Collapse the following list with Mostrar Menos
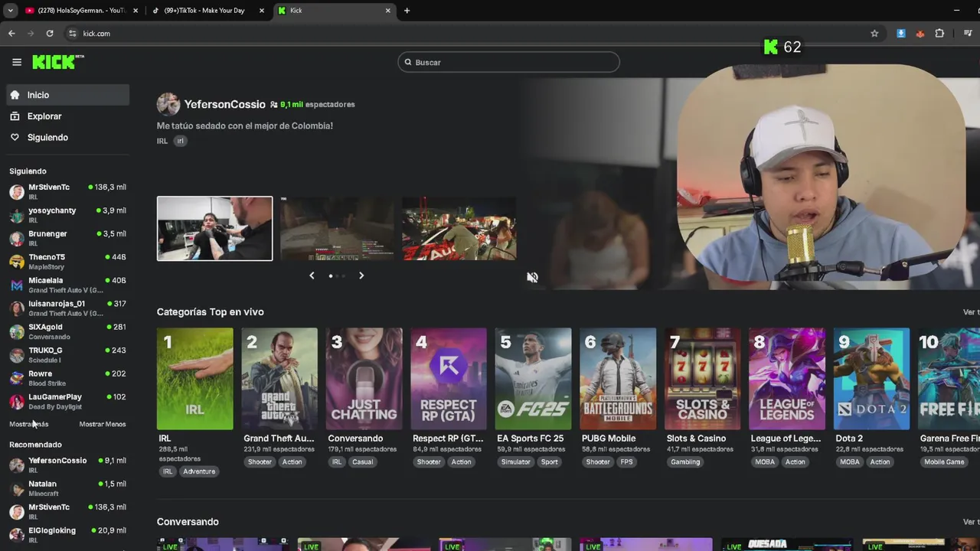The height and width of the screenshot is (551, 980). 103,424
